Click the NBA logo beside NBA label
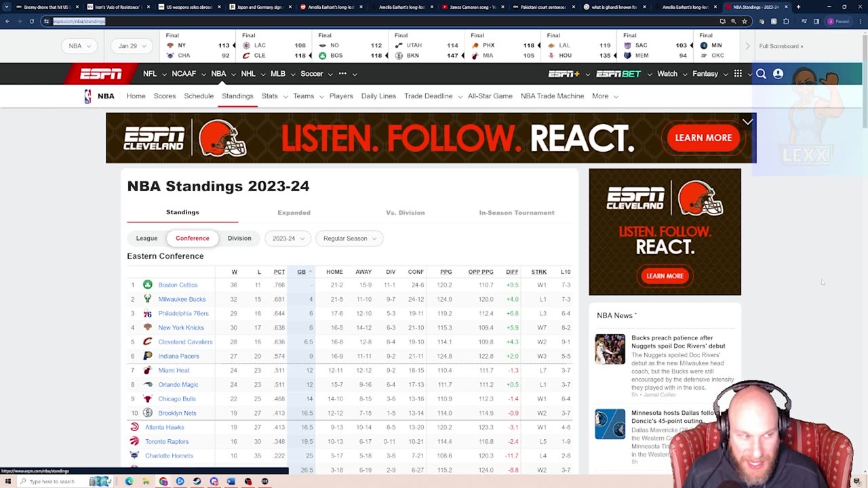 pos(87,96)
